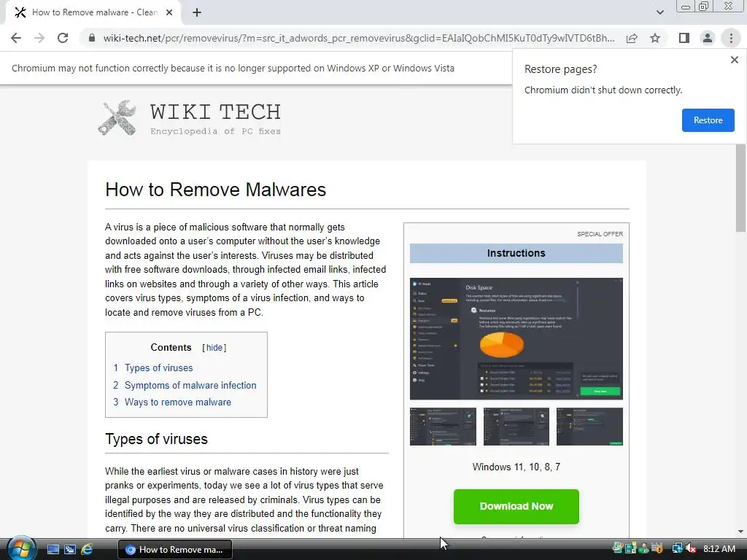Click the address bar URL

point(359,38)
